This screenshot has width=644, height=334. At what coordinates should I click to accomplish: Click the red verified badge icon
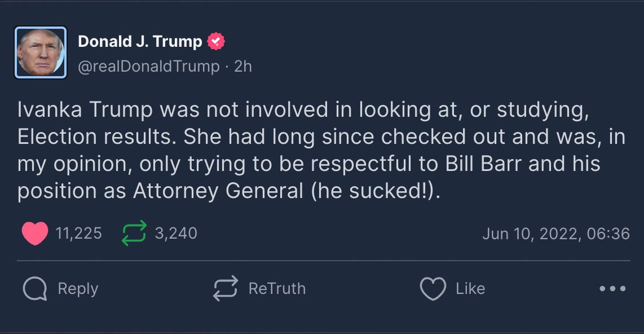point(217,42)
